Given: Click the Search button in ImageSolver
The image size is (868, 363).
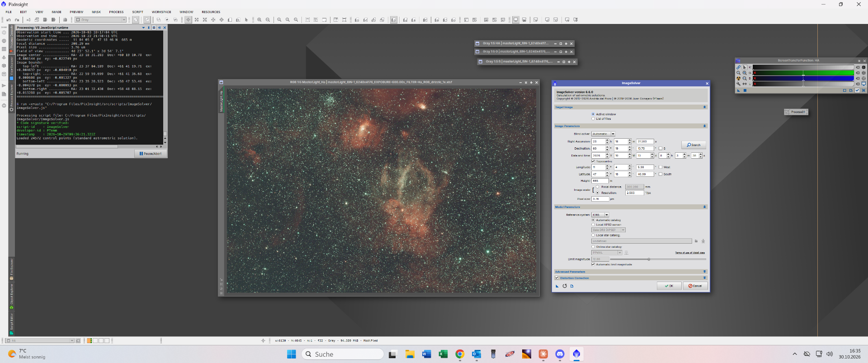Looking at the screenshot, I should (x=693, y=145).
